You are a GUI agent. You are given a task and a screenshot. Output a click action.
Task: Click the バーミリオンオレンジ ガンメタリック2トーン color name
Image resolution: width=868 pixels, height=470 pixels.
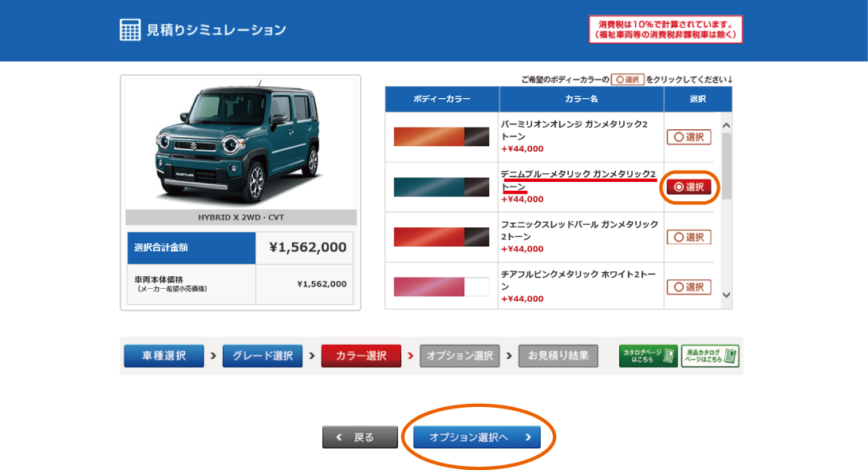pos(574,130)
